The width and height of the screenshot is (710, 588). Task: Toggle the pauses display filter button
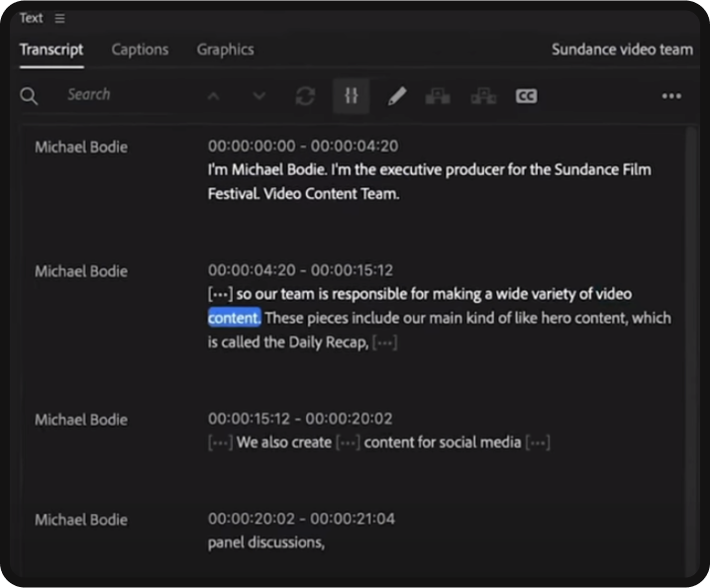pyautogui.click(x=351, y=96)
